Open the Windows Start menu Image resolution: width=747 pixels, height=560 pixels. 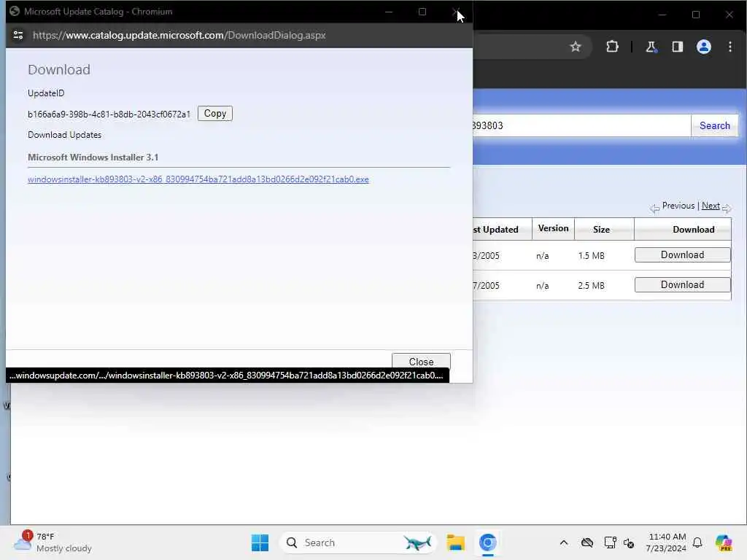[260, 542]
